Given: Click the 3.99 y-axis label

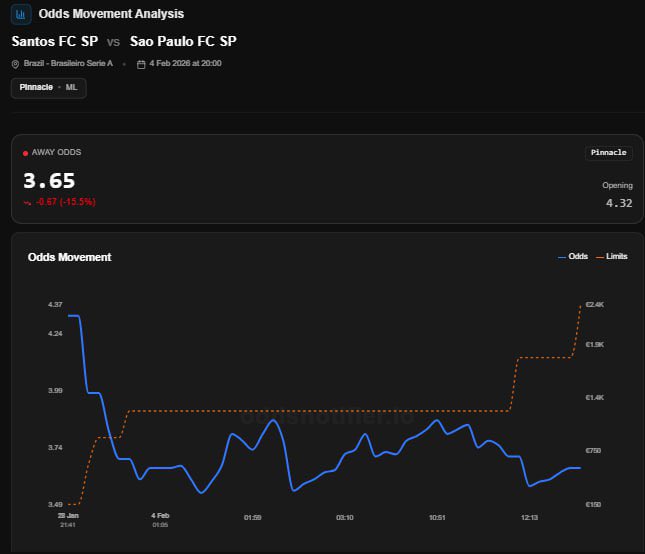Looking at the screenshot, I should coord(55,390).
